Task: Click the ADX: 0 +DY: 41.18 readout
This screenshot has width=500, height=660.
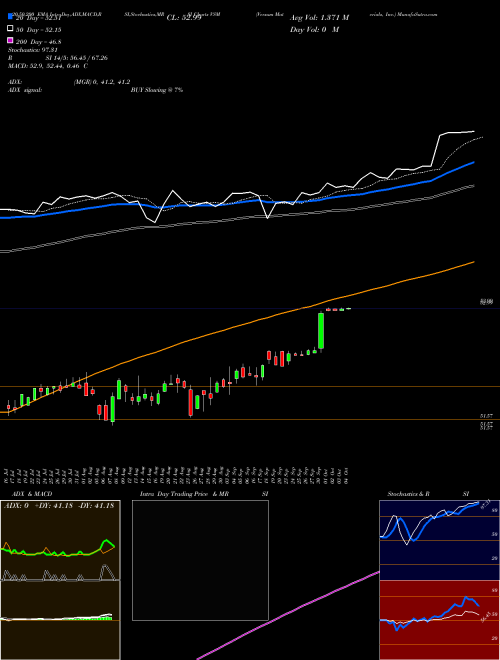Action: (59, 506)
